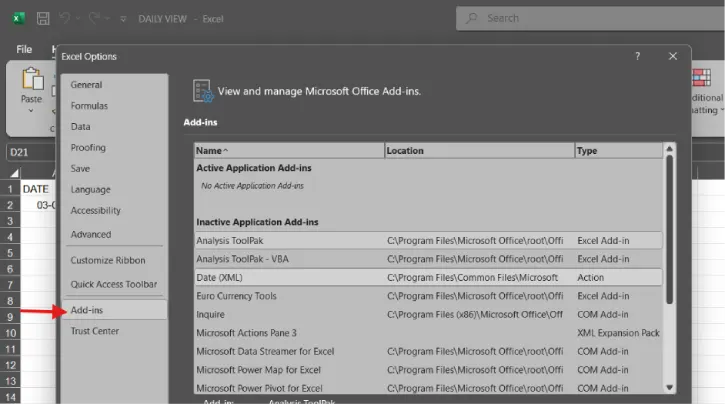Open the File tab in Excel
725x404 pixels.
point(24,49)
